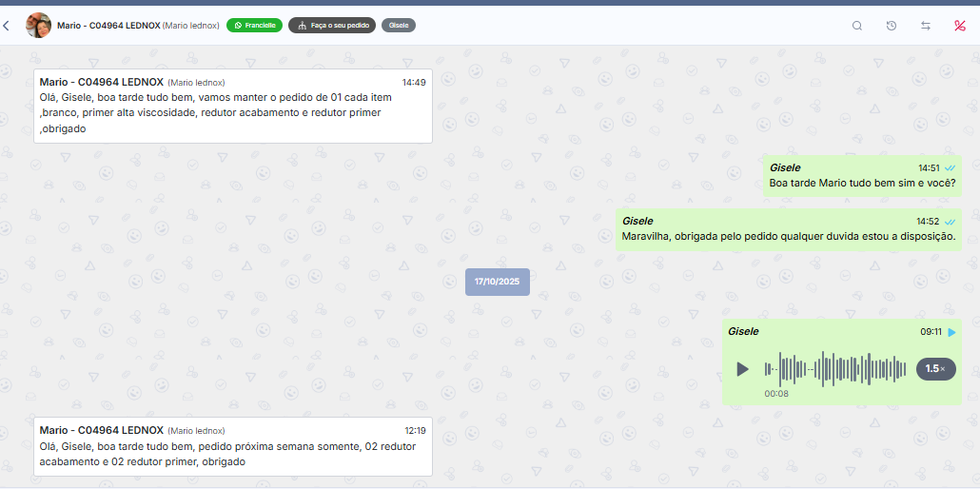
Task: Seek within the audio waveform
Action: point(836,369)
